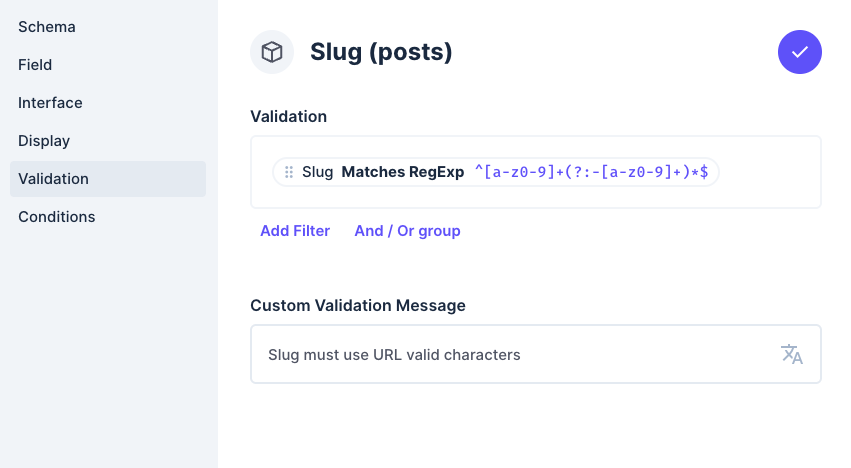Open the Conditions section

(x=57, y=217)
